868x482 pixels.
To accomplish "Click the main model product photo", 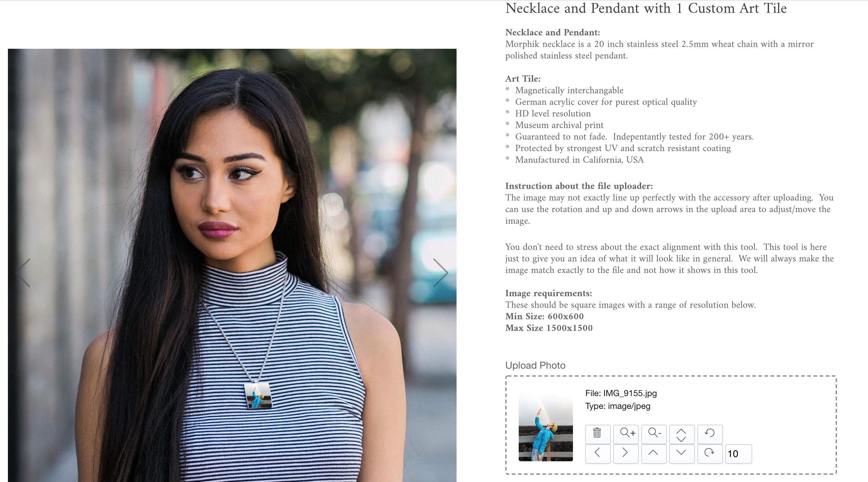I will click(x=232, y=265).
